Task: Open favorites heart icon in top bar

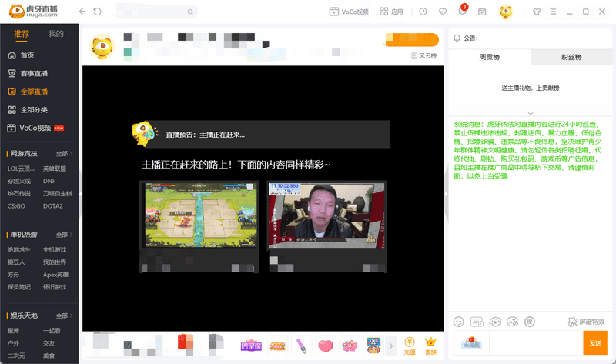Action: (x=442, y=12)
